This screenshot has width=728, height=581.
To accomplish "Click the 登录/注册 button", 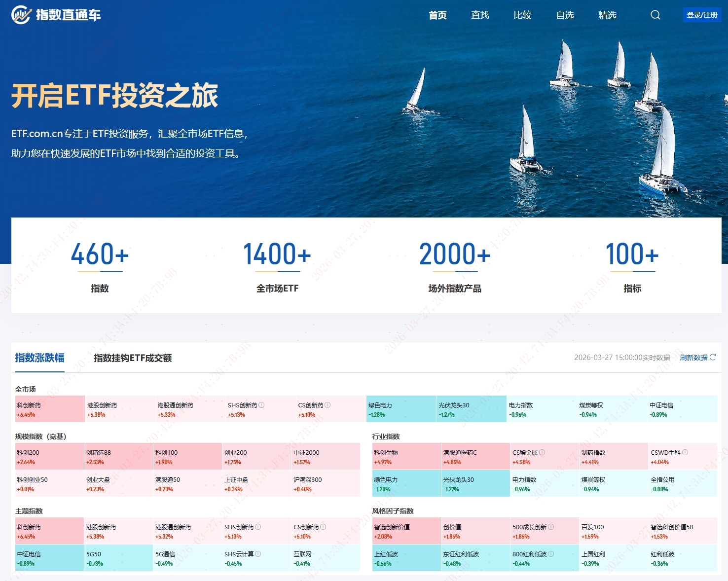I will pos(702,15).
